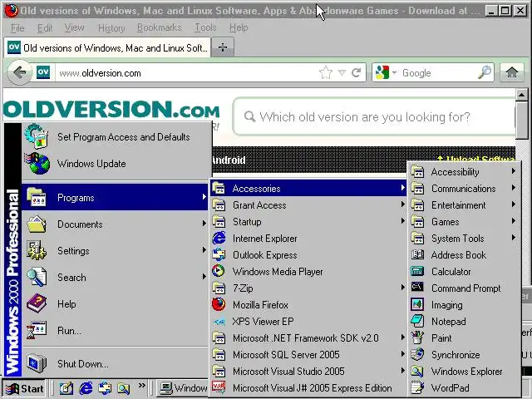Launch WordPad from the menu
This screenshot has width=532, height=399.
pos(464,388)
